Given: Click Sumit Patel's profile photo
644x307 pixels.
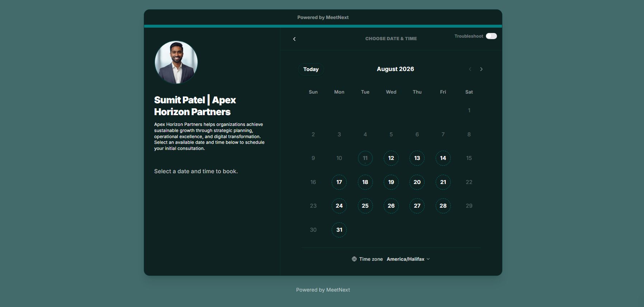Looking at the screenshot, I should point(176,62).
